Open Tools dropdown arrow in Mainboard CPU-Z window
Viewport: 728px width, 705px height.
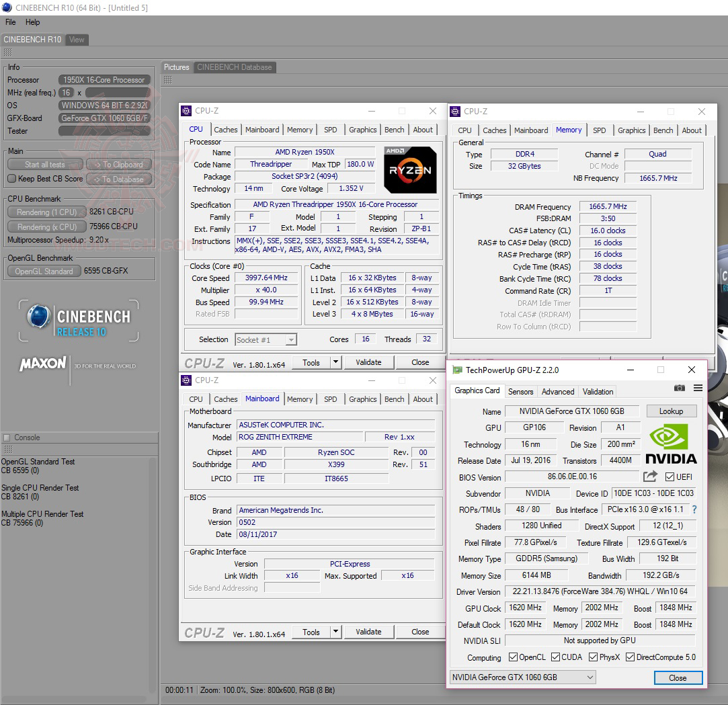click(335, 632)
